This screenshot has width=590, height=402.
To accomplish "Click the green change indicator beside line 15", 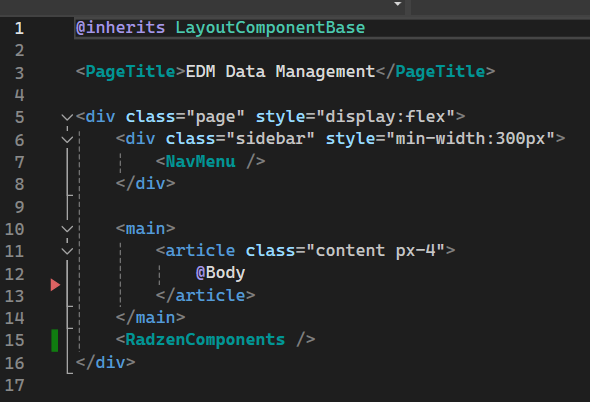I will click(55, 340).
